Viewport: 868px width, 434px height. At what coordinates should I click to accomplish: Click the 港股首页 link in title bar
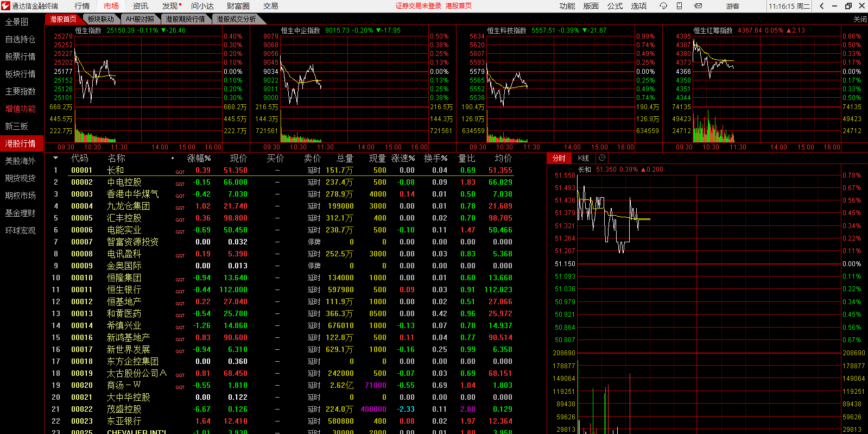458,6
